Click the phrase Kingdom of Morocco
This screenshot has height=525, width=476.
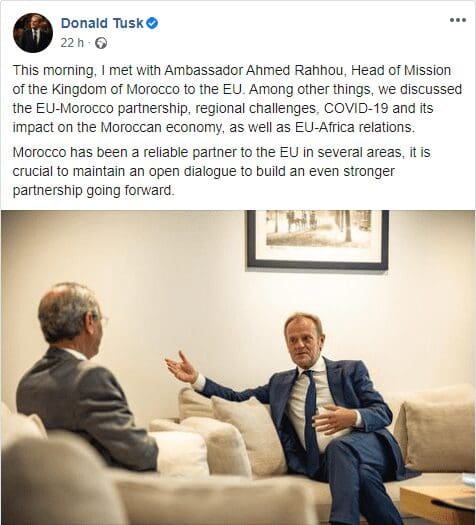[116, 89]
